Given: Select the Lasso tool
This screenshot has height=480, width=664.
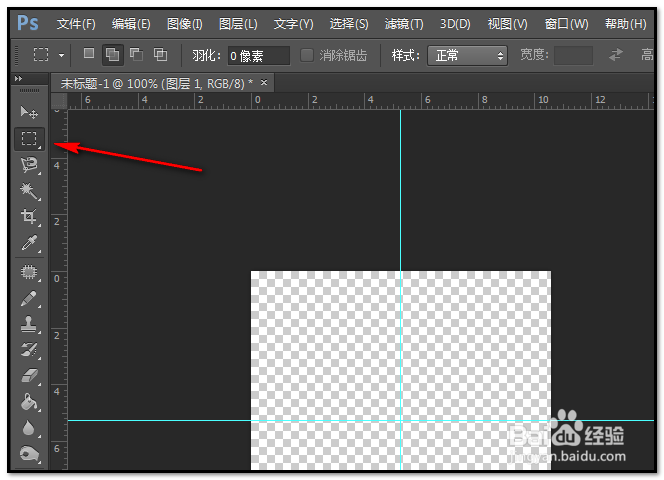Looking at the screenshot, I should click(29, 165).
